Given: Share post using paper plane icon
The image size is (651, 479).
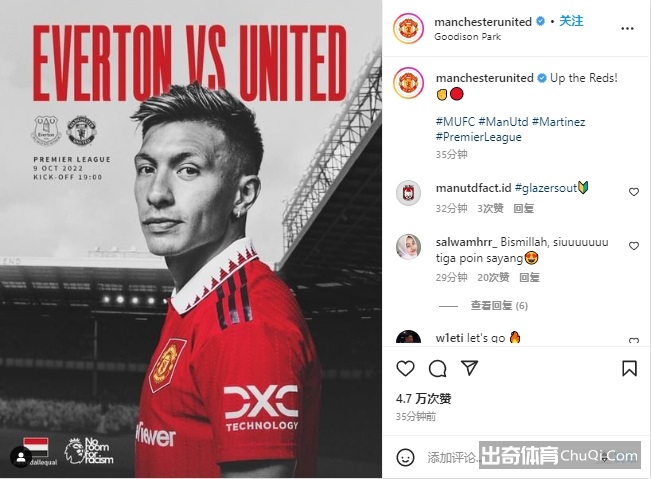Looking at the screenshot, I should pos(470,368).
